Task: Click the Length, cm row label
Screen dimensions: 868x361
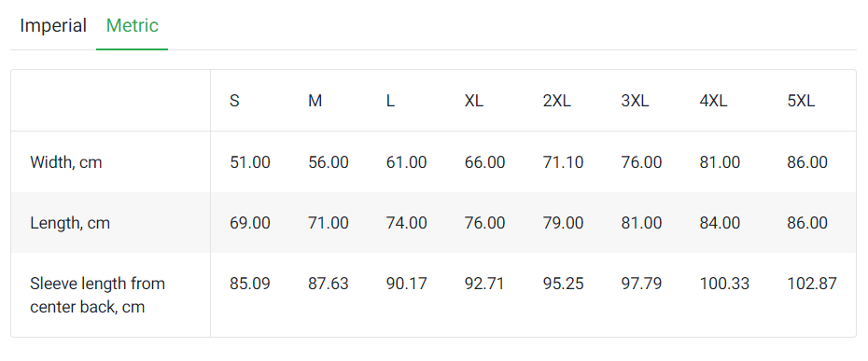Action: click(70, 223)
